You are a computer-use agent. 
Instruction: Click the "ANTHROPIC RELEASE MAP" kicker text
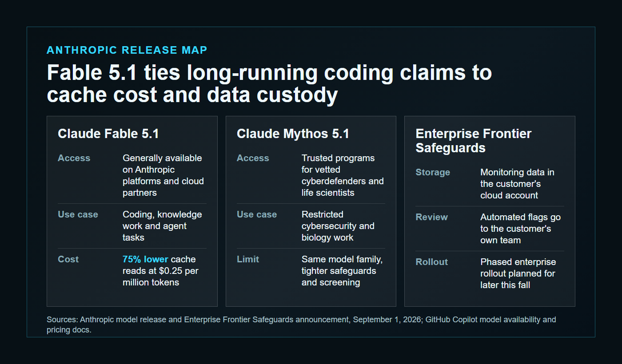[127, 50]
